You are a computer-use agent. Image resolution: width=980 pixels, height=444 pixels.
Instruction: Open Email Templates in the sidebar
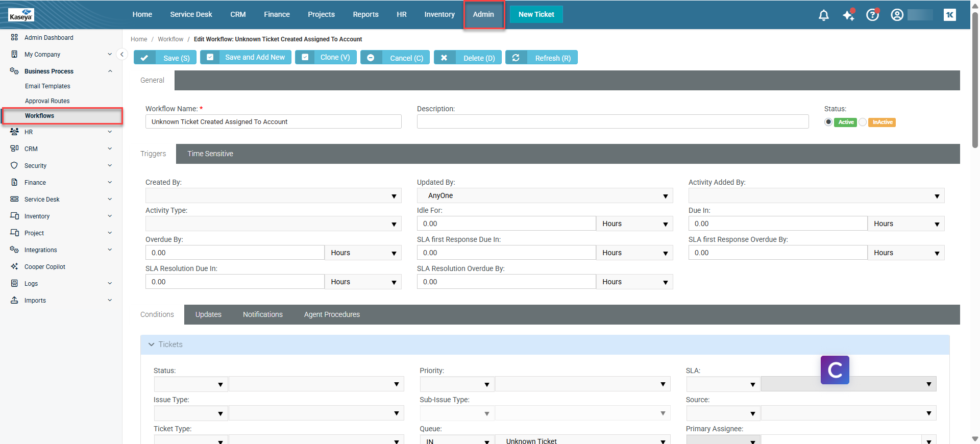tap(47, 86)
